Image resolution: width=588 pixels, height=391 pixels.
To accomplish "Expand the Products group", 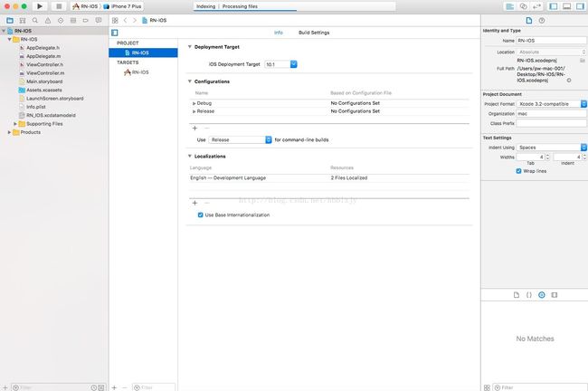I will 9,132.
